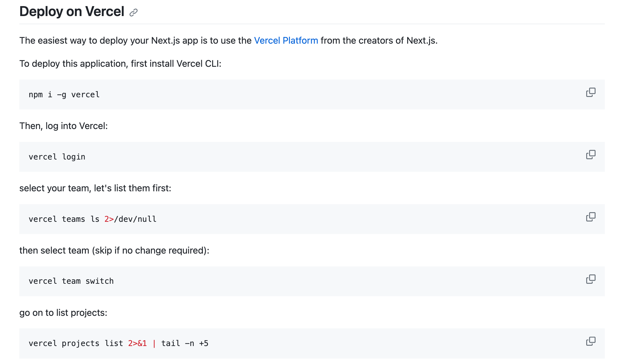Click the red "2>" redirect in teams command
Screen dimensions: 637x364
click(x=108, y=219)
